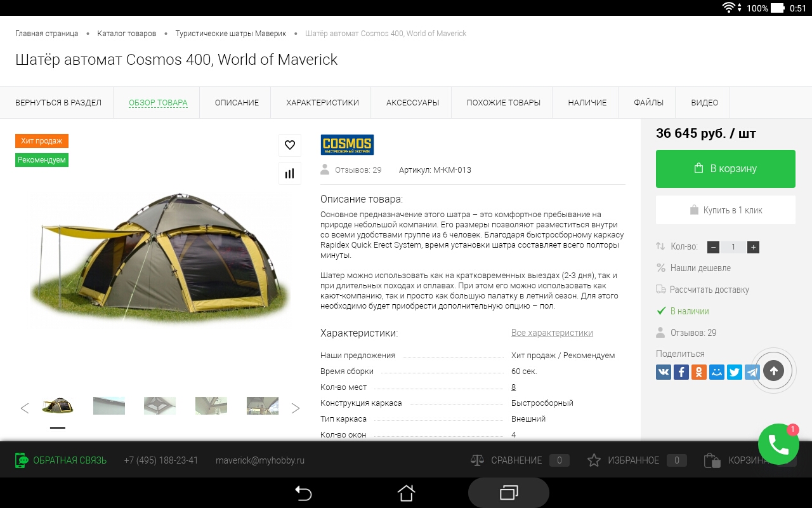Check the НАЛИЧИЕ tab
The height and width of the screenshot is (508, 812).
coord(587,102)
